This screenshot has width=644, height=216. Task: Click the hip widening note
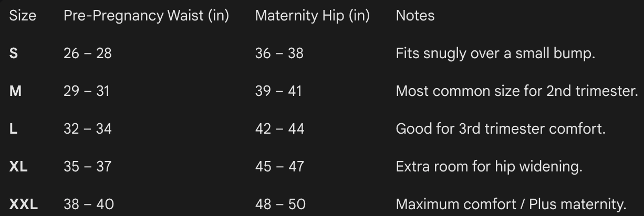pyautogui.click(x=489, y=166)
